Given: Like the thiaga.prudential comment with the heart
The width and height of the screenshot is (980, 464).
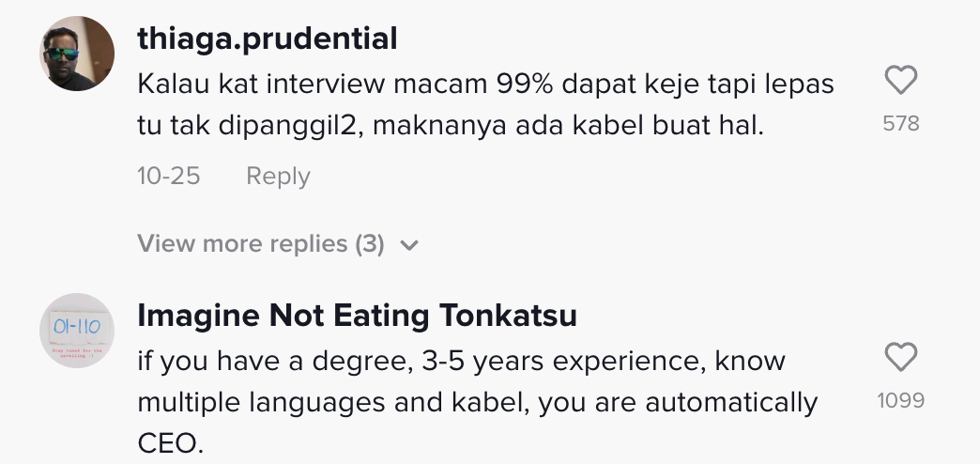Looking at the screenshot, I should pyautogui.click(x=901, y=82).
